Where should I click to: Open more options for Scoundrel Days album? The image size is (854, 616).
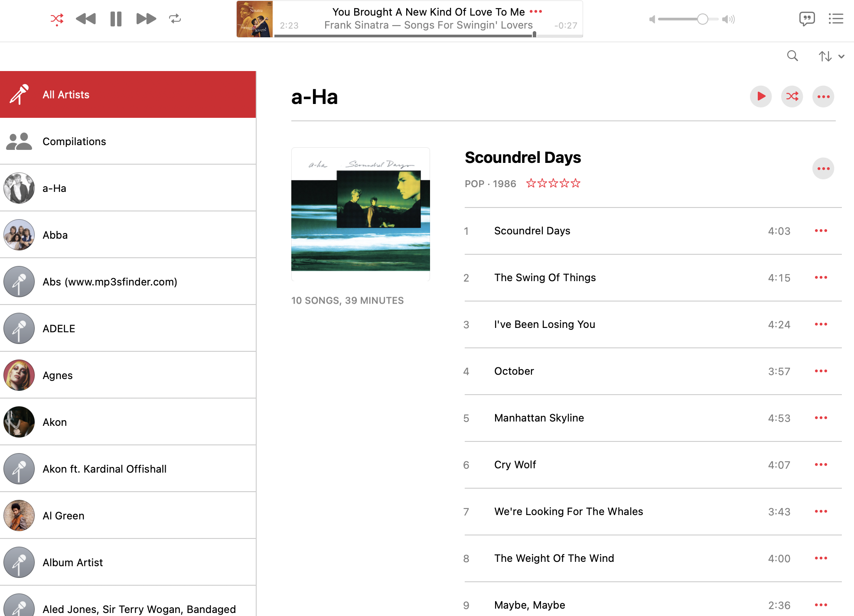coord(823,169)
